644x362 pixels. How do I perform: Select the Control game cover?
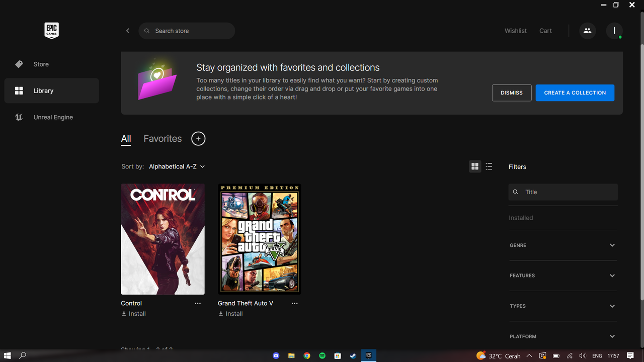coord(163,239)
